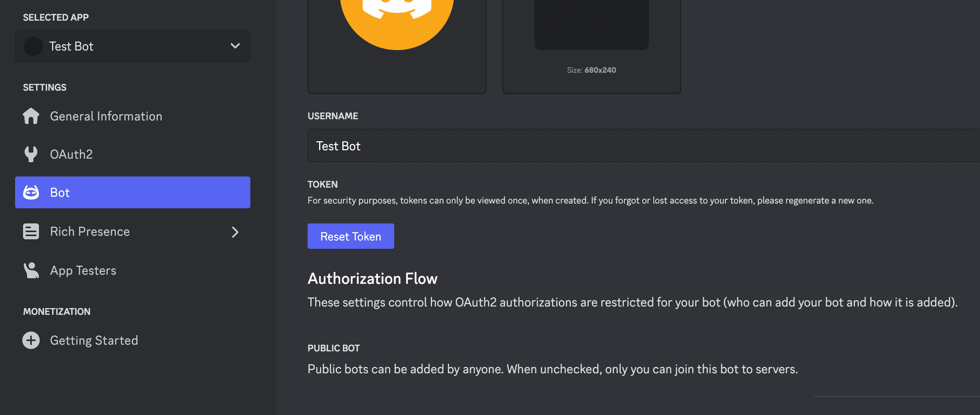Click the App Testers person icon
The image size is (980, 415).
(x=31, y=270)
